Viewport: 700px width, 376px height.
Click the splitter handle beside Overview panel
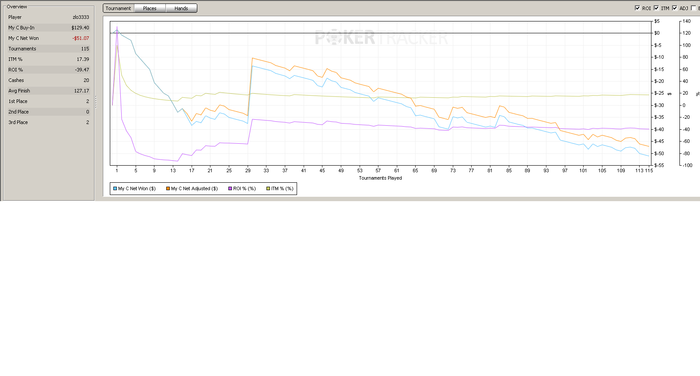click(x=95, y=102)
